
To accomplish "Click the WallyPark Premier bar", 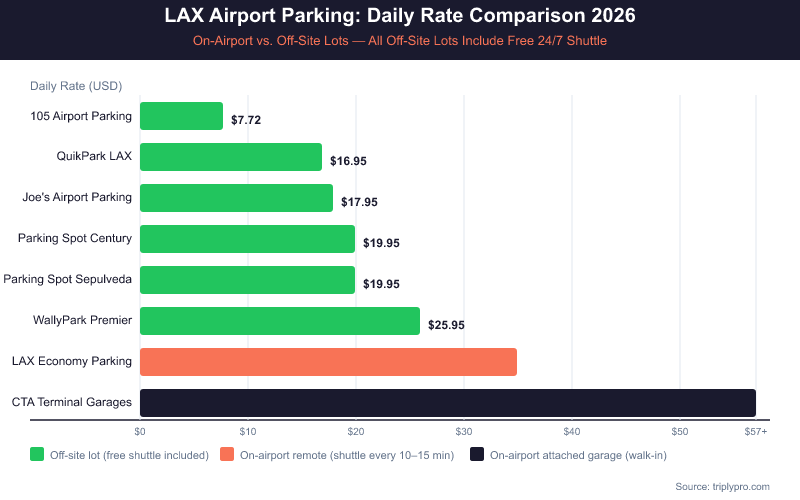I will pos(280,321).
